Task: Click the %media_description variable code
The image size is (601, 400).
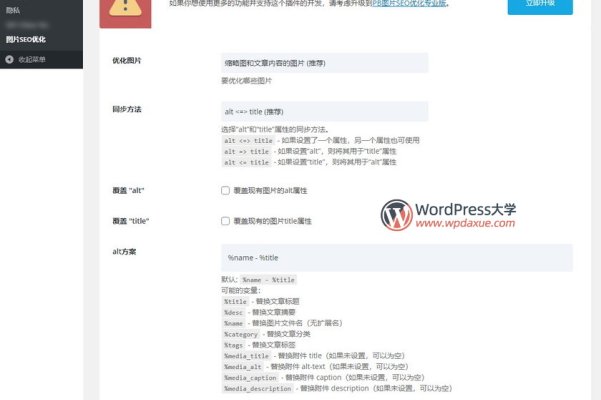Action: (x=258, y=389)
